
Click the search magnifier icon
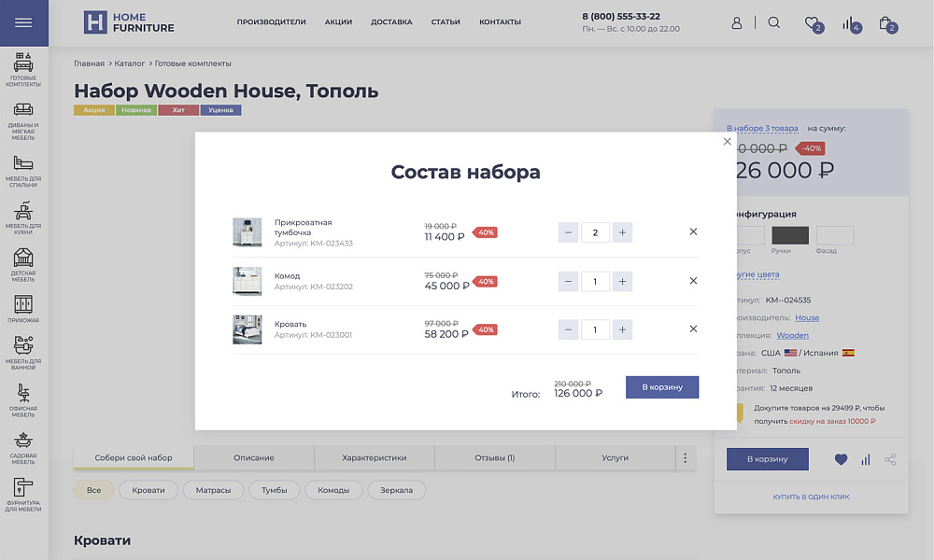(x=773, y=22)
